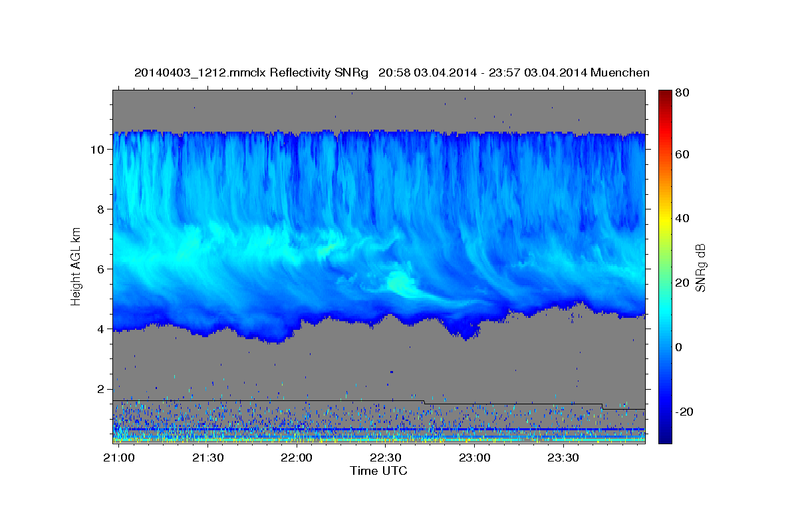
Task: Click the colorbar value 40
Action: point(682,218)
